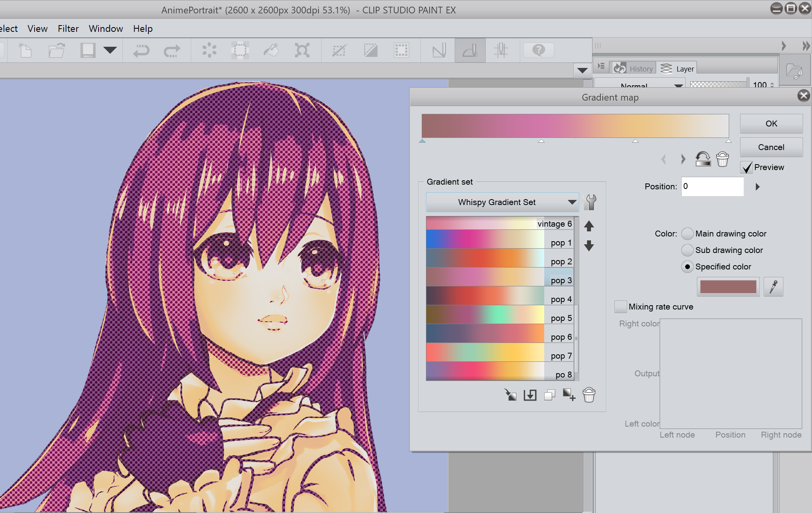Select the 'pop 3' gradient preset
The height and width of the screenshot is (513, 812).
pyautogui.click(x=499, y=280)
